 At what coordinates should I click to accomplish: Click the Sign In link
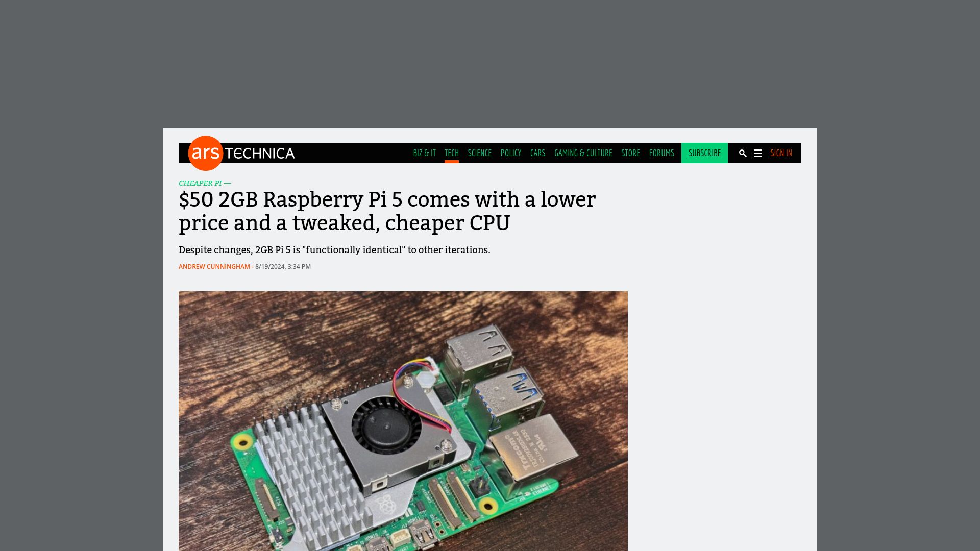781,153
